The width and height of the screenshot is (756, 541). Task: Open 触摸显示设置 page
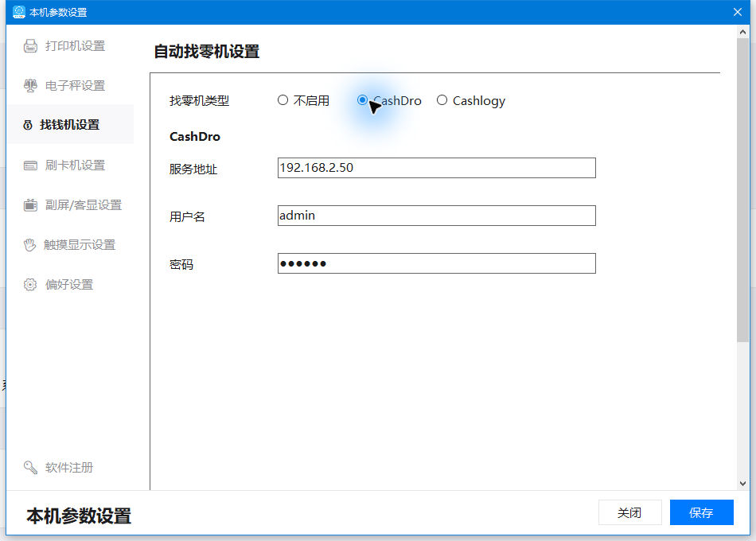70,245
